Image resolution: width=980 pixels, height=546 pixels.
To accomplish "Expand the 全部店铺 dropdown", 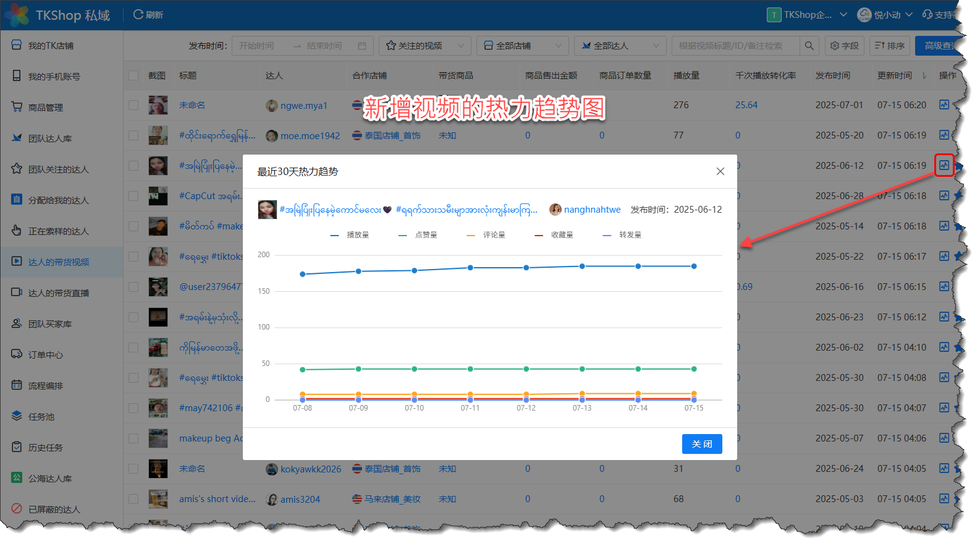I will (523, 46).
